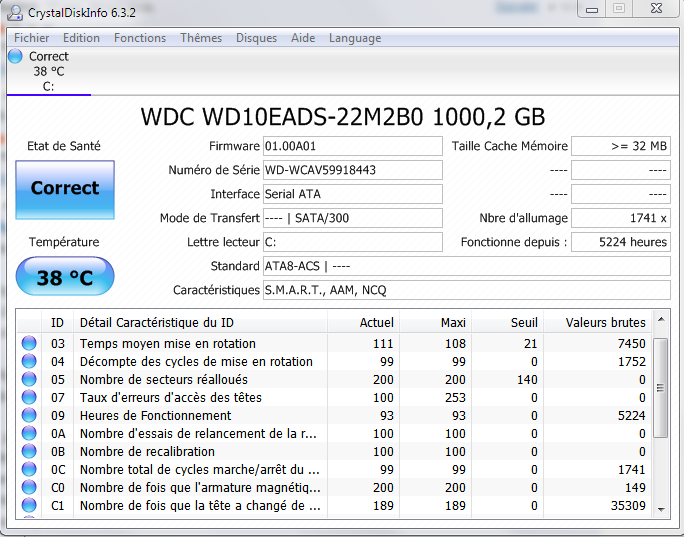Click the SMART list scrollbar thumb
The image size is (684, 537).
click(x=661, y=388)
